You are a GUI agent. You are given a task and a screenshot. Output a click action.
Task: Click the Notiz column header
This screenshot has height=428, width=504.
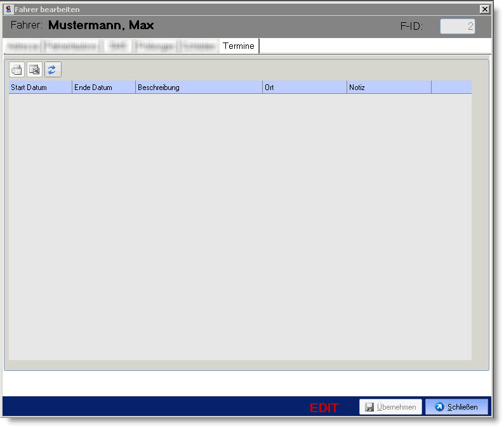point(388,88)
